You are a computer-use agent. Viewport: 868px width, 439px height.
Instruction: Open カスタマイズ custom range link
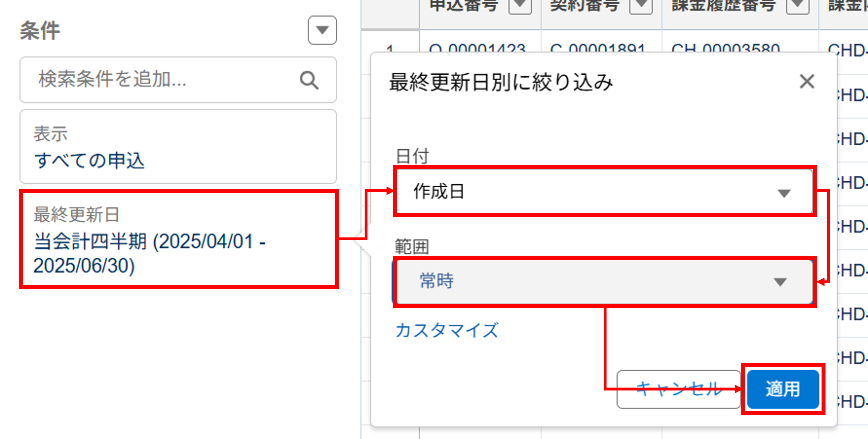click(446, 330)
